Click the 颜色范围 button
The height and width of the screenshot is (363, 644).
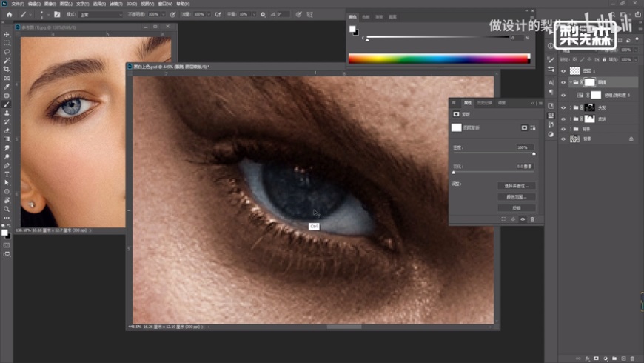516,197
